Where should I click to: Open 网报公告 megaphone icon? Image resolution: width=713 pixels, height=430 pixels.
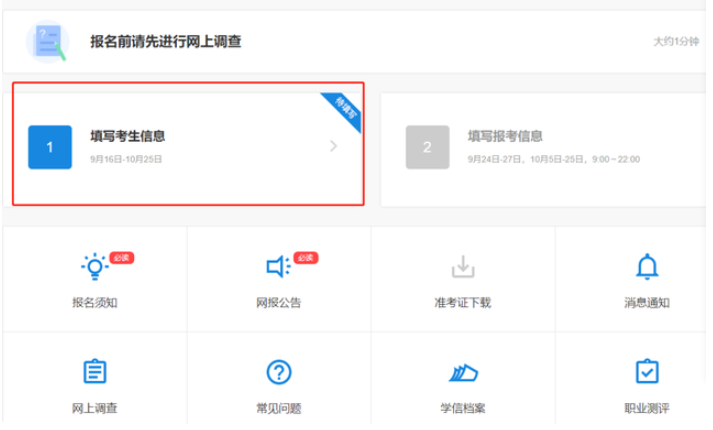pyautogui.click(x=278, y=266)
